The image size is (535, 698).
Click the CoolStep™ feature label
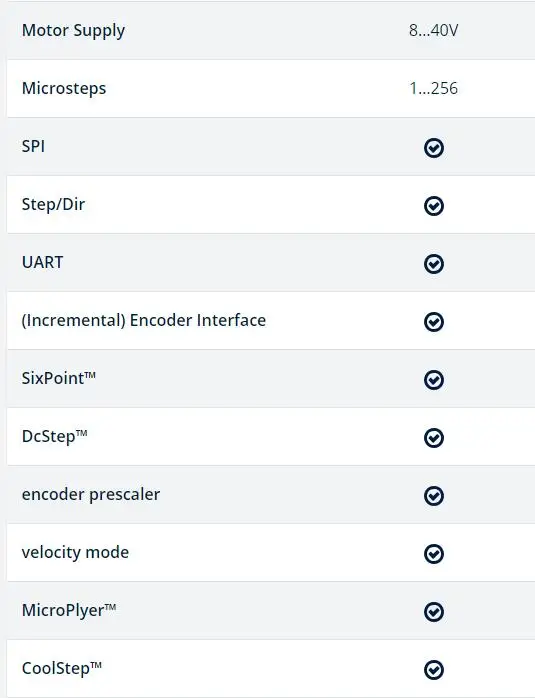(62, 668)
